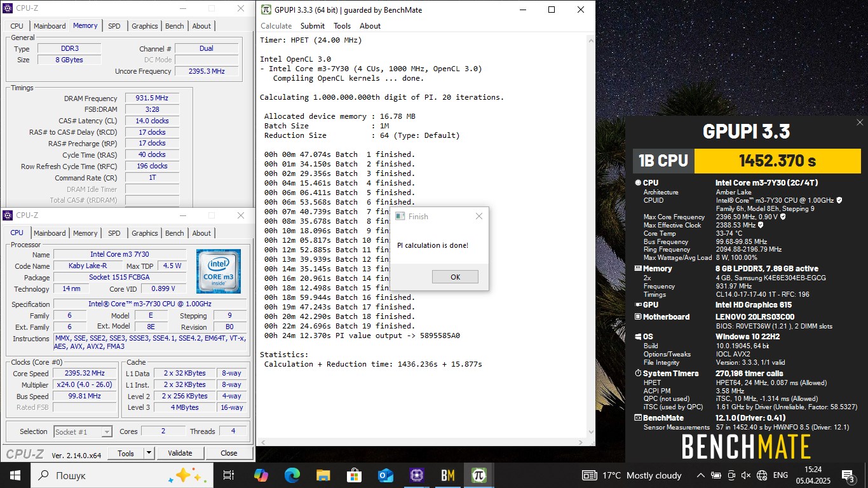This screenshot has width=868, height=488.
Task: Click the GPU section icon in BenchMate panel
Action: click(x=638, y=305)
